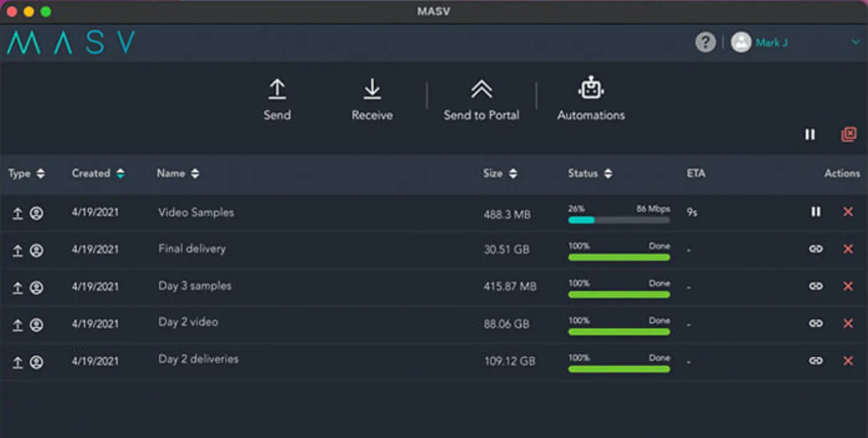868x438 pixels.
Task: Open the Receive download tool
Action: tap(372, 99)
